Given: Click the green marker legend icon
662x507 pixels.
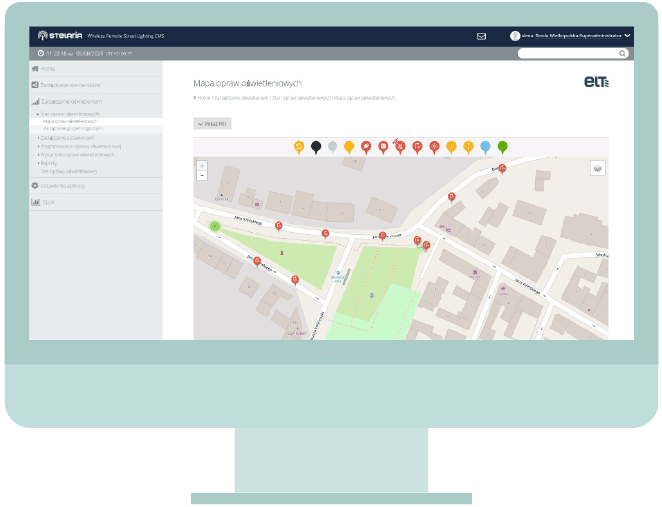Looking at the screenshot, I should (503, 147).
